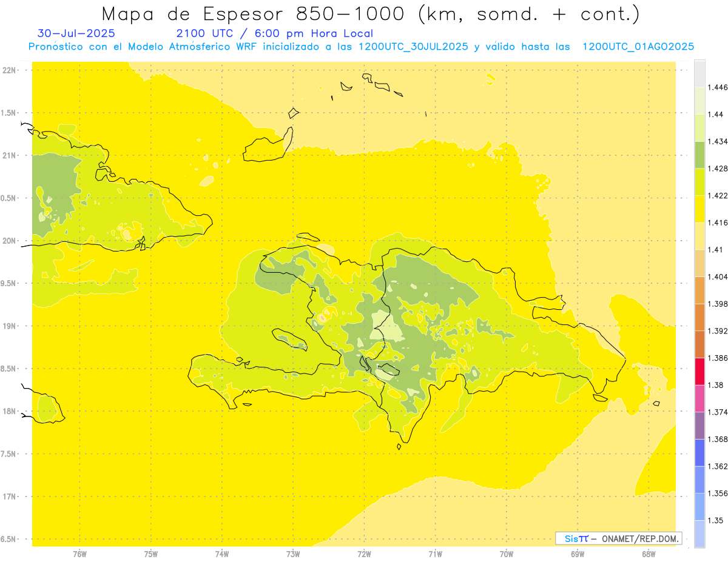
Task: Click the red legend swatch between 1.38 and 1.386
Action: pos(699,371)
